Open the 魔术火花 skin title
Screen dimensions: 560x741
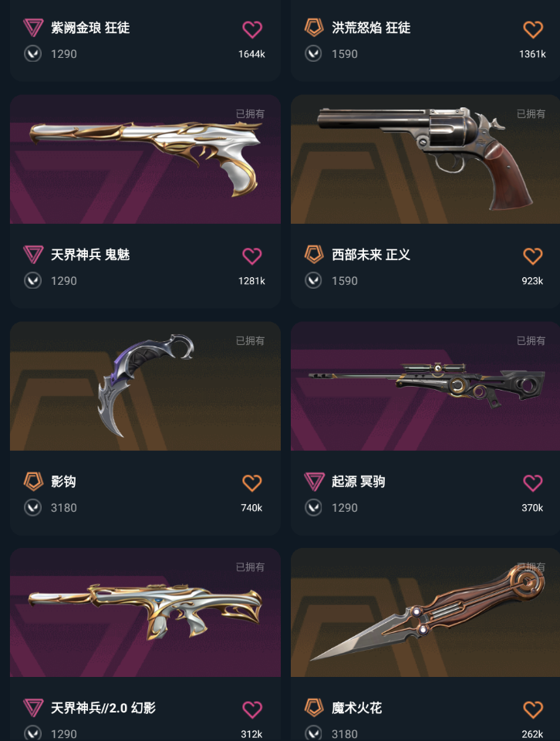pos(356,708)
